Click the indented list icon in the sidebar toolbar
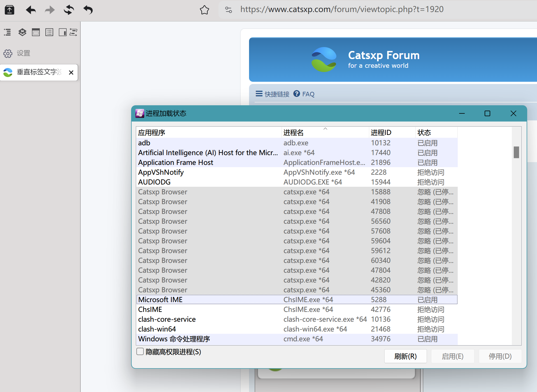Image resolution: width=537 pixels, height=392 pixels. click(x=8, y=32)
